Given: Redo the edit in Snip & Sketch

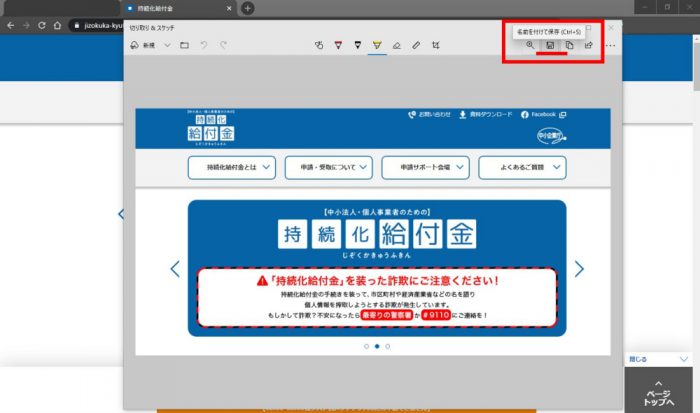Looking at the screenshot, I should coord(223,45).
